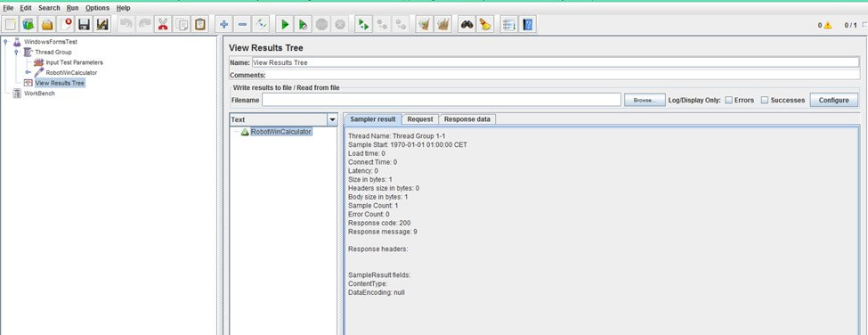Image resolution: width=868 pixels, height=335 pixels.
Task: Switch to the Sampler result tab
Action: [x=372, y=119]
